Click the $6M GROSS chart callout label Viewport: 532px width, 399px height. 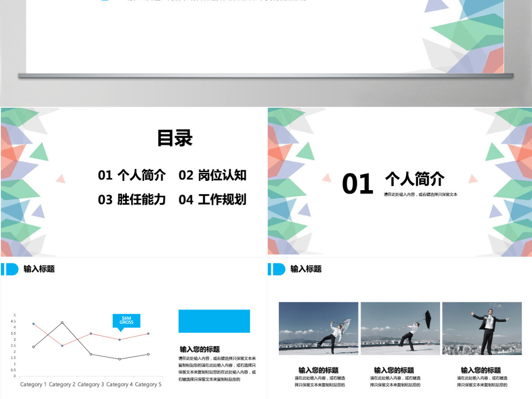point(126,320)
